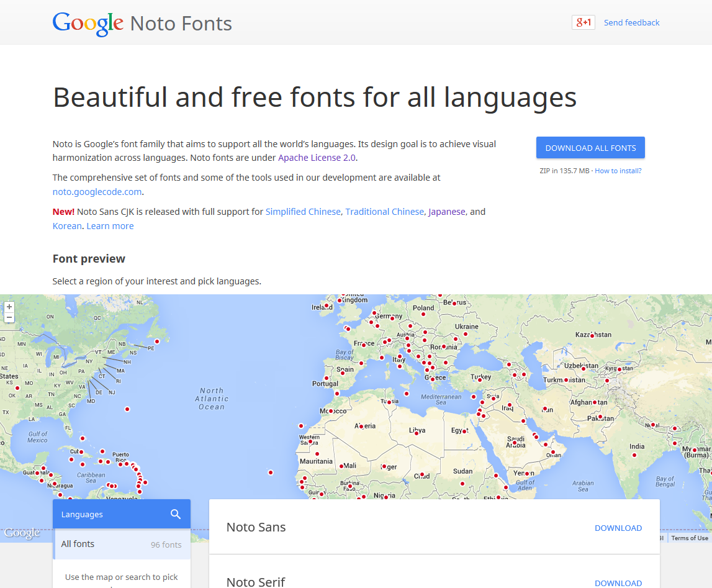Click the red marker near PE Canada

157,341
